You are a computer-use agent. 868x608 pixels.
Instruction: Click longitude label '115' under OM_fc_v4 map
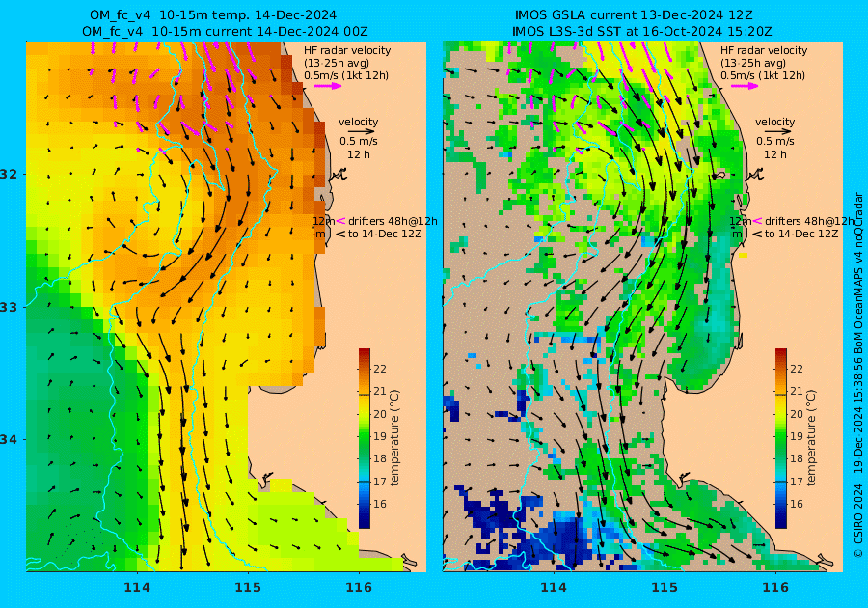pos(248,588)
